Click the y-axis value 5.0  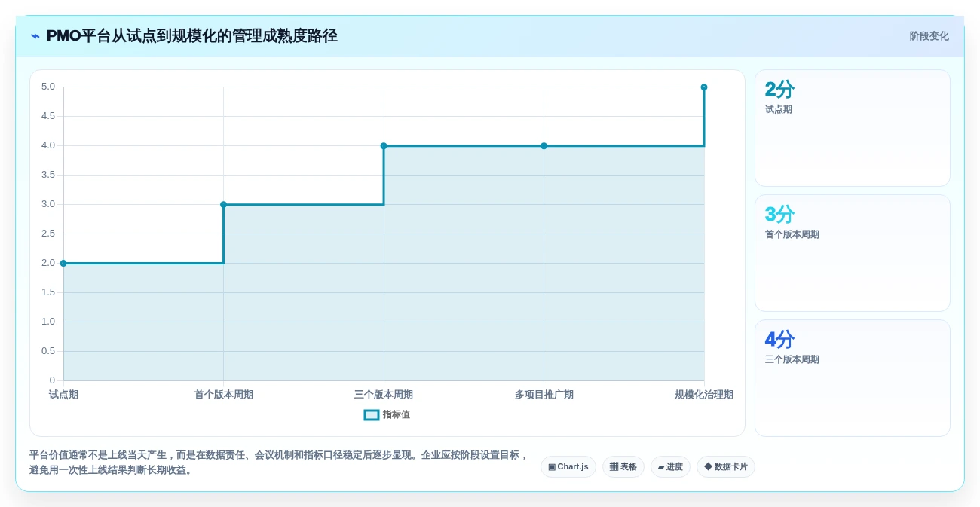click(x=48, y=87)
